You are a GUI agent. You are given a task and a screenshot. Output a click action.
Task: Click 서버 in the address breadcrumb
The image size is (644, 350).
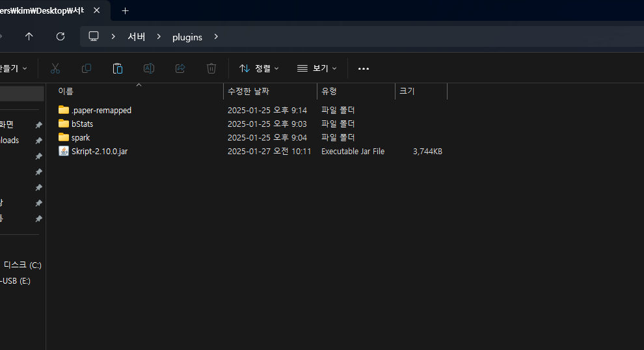point(137,37)
